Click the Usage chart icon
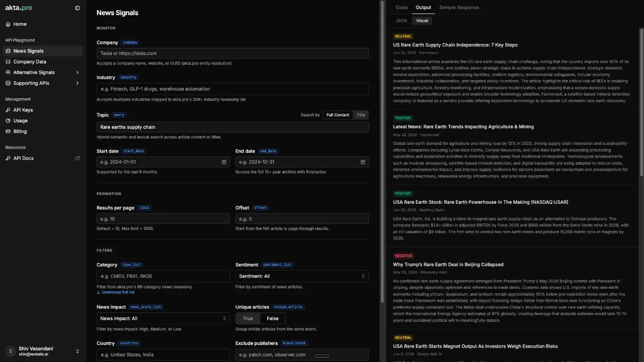The height and width of the screenshot is (362, 644). 8,121
